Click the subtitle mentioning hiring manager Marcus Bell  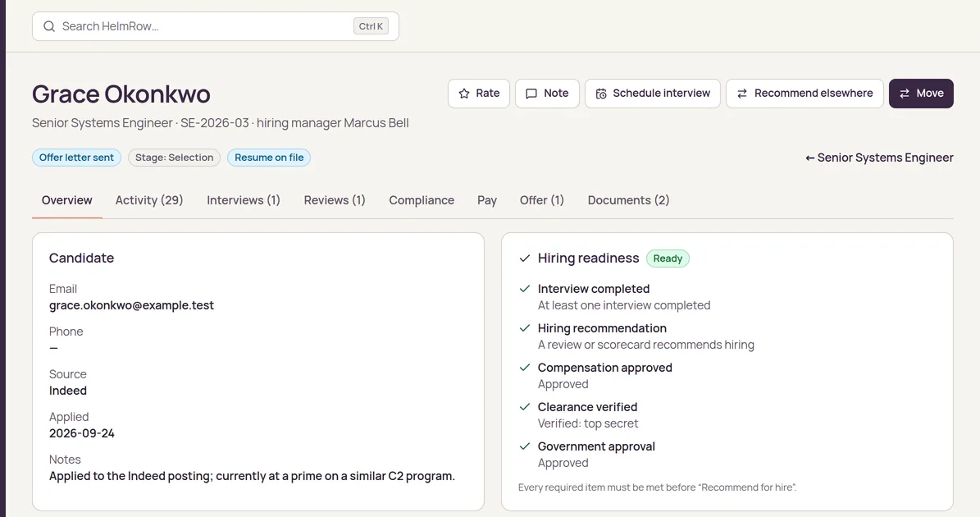(221, 123)
